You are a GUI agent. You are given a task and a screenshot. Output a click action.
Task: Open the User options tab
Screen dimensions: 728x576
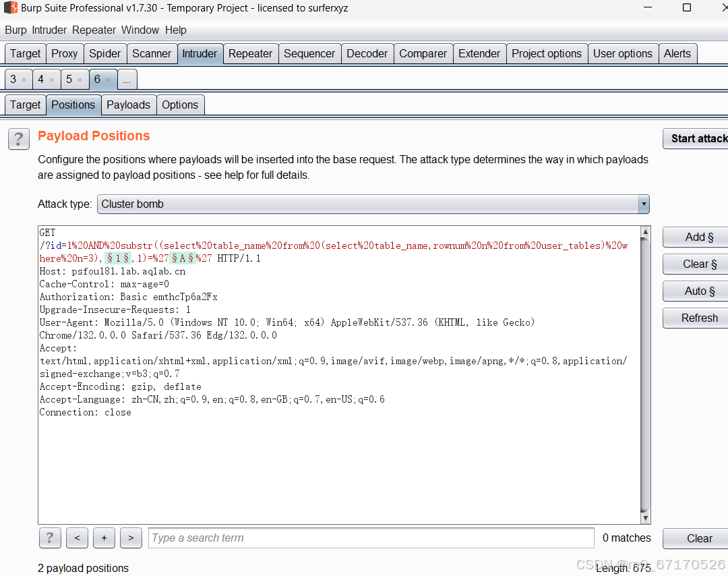coord(623,54)
